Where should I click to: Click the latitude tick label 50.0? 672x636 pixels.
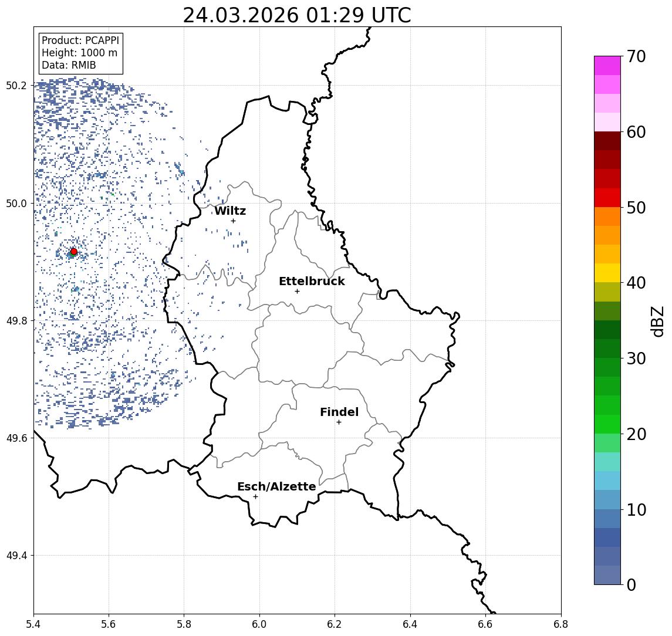(x=16, y=203)
